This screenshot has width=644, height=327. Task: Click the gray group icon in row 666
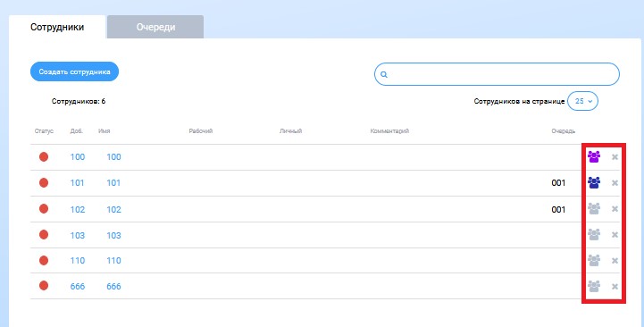tap(594, 286)
